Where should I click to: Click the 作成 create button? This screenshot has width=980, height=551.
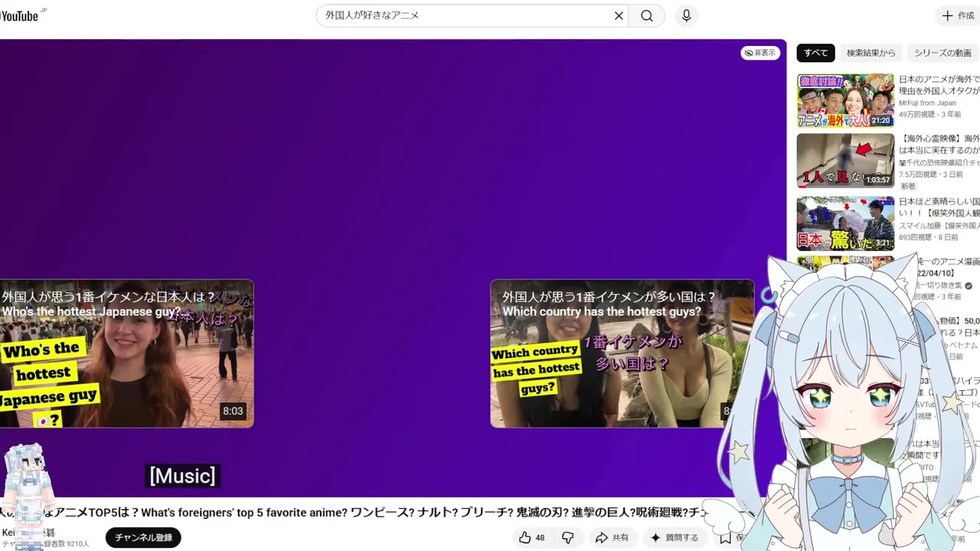click(959, 15)
